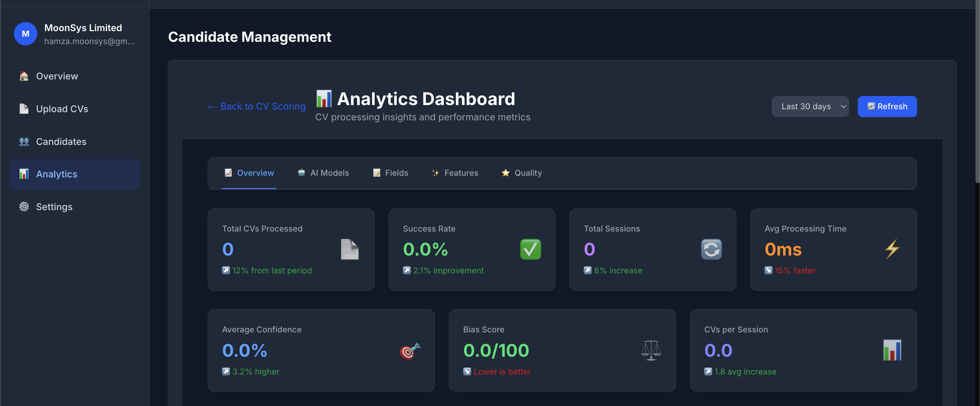Click the house icon beside Overview

[24, 76]
